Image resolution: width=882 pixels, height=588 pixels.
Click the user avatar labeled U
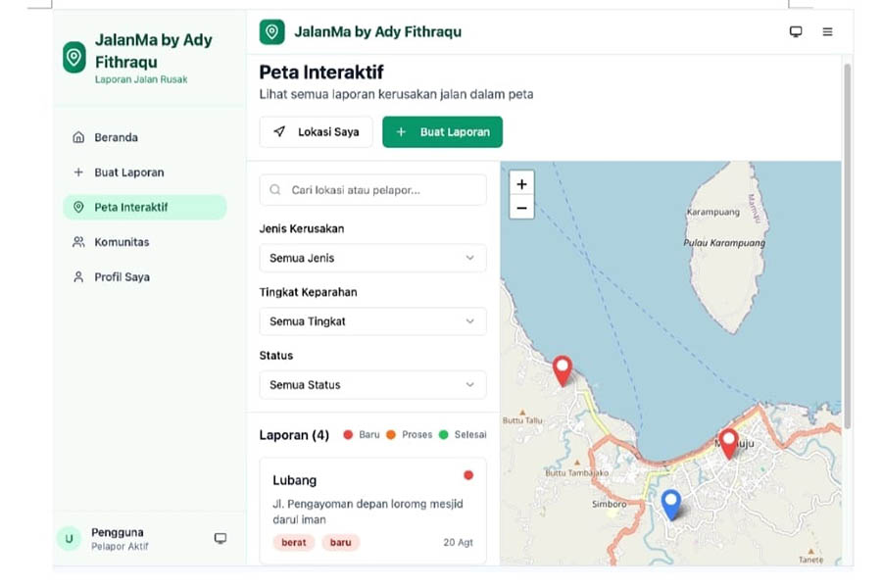tap(69, 538)
